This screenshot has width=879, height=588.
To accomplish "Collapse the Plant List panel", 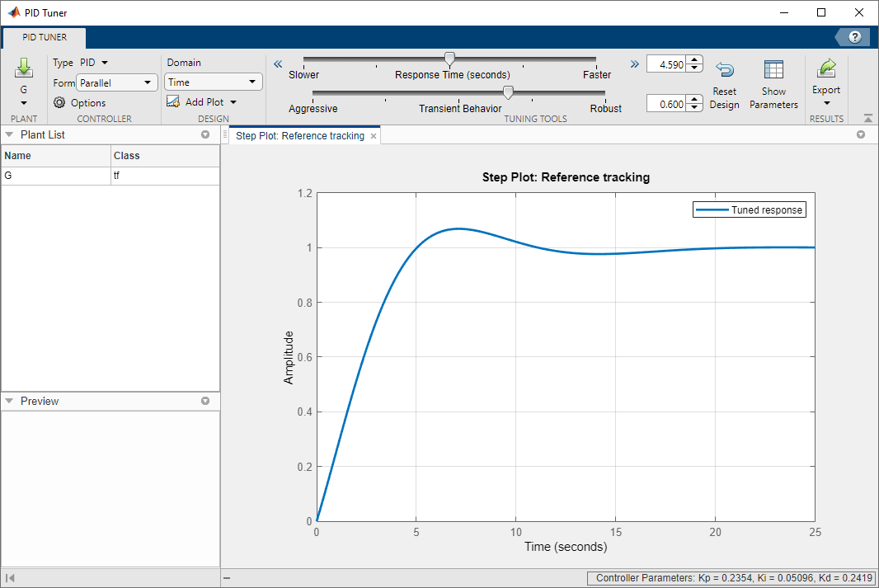I will click(9, 134).
